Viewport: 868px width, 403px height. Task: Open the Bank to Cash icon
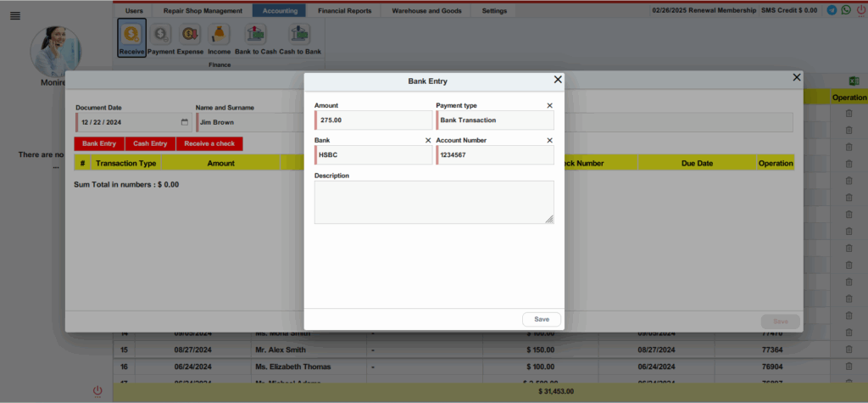click(255, 39)
